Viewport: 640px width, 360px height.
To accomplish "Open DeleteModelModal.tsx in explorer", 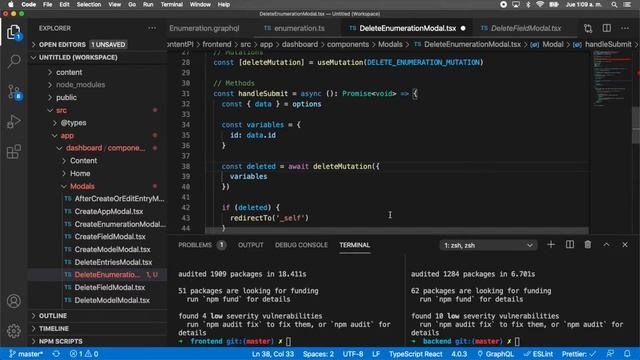I will pyautogui.click(x=112, y=300).
